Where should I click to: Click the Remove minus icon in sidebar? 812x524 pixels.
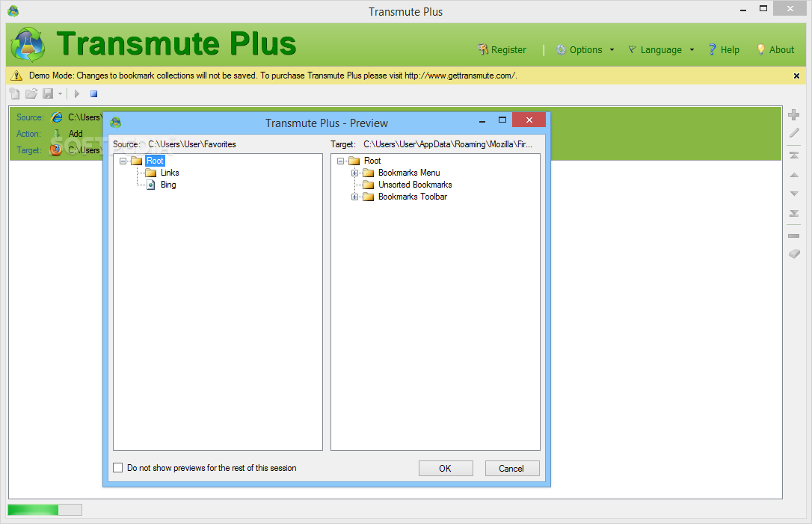click(x=794, y=235)
